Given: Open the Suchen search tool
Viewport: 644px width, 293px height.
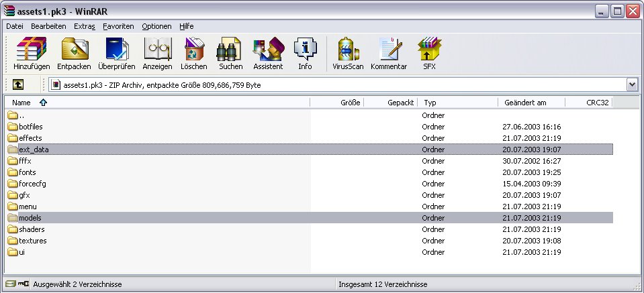Looking at the screenshot, I should [230, 54].
